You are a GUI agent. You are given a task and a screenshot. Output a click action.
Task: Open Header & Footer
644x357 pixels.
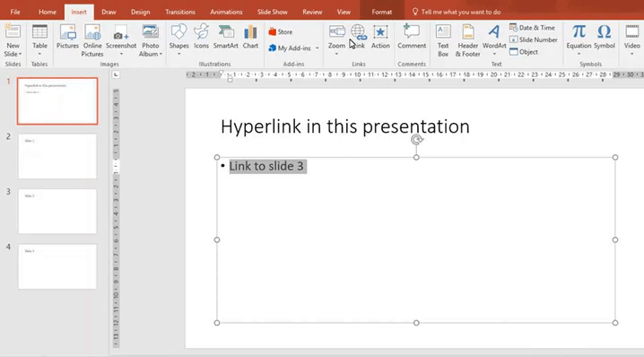coord(468,40)
